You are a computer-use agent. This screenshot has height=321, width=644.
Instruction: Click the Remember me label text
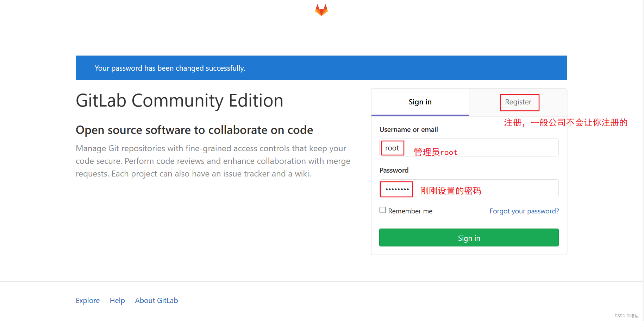click(x=410, y=211)
